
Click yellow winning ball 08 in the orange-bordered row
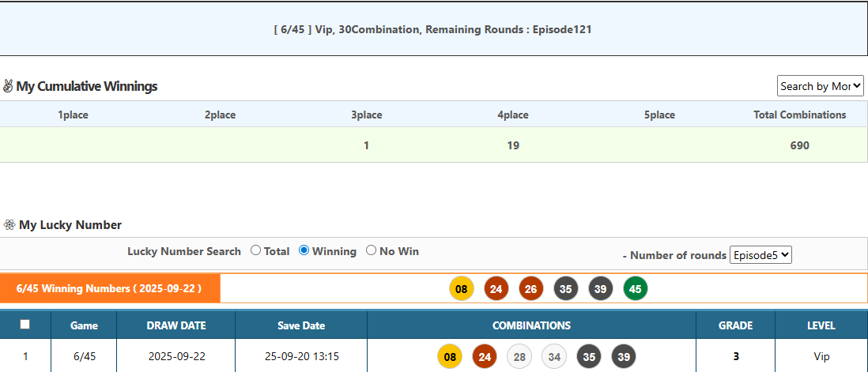pos(461,289)
